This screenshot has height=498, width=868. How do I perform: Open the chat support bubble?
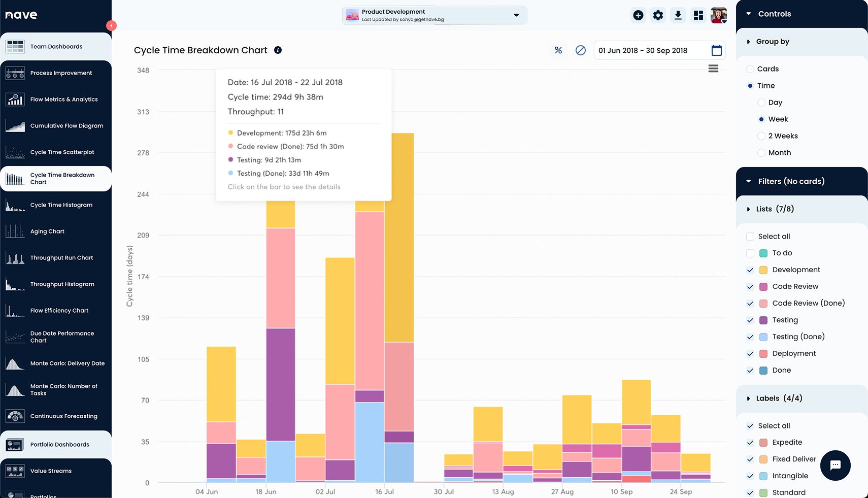[835, 466]
